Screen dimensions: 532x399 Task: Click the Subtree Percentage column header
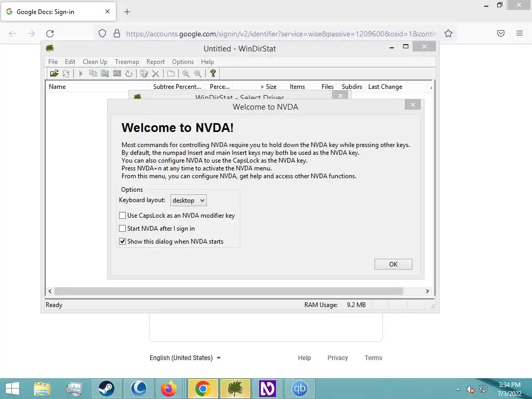(x=177, y=87)
